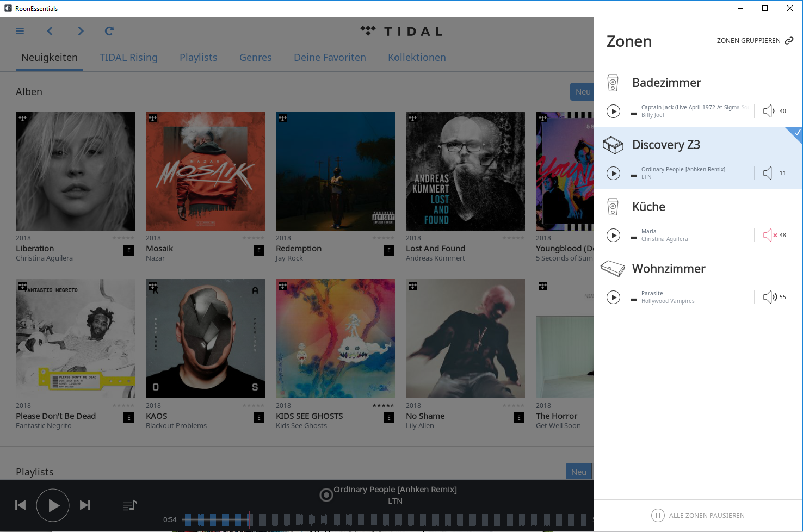Play the Discovery Z3 zone
This screenshot has height=532, width=803.
click(614, 173)
